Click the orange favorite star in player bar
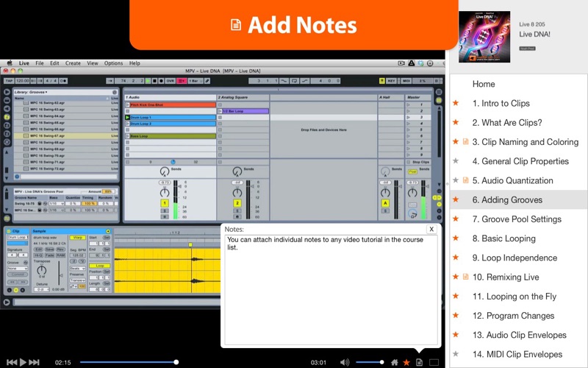This screenshot has height=368, width=588. pos(406,362)
